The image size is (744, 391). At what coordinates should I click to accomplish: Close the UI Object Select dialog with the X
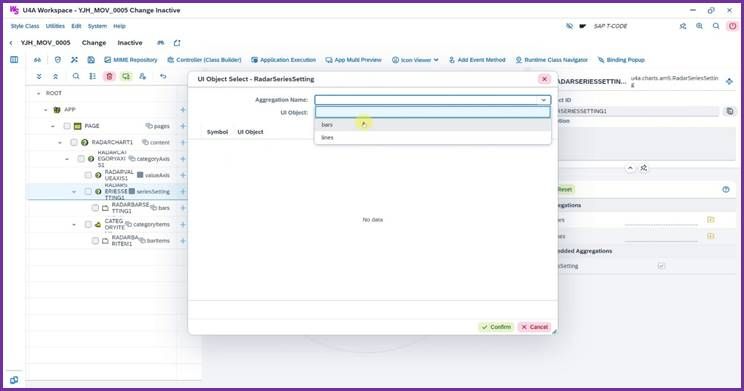click(x=544, y=79)
